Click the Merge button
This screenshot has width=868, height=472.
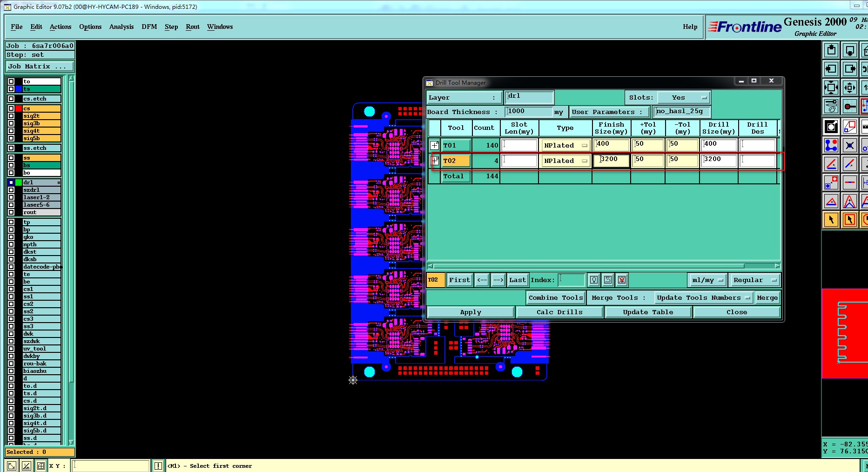[767, 297]
